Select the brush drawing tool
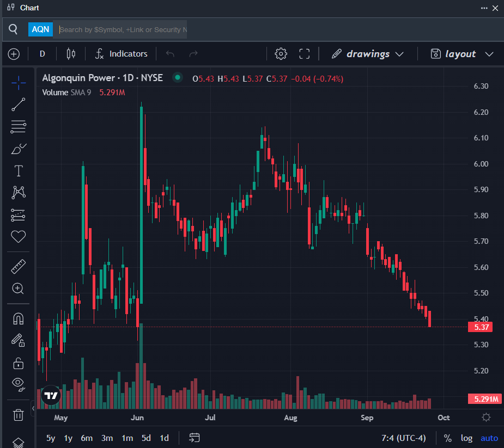This screenshot has width=504, height=448. (19, 149)
